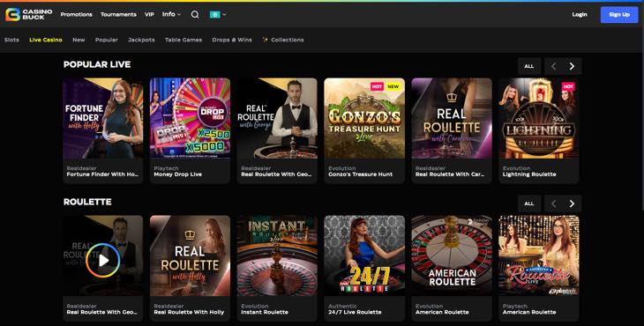Screen dimensions: 644x326
Task: Click previous arrow in Roulette section
Action: [x=554, y=204]
